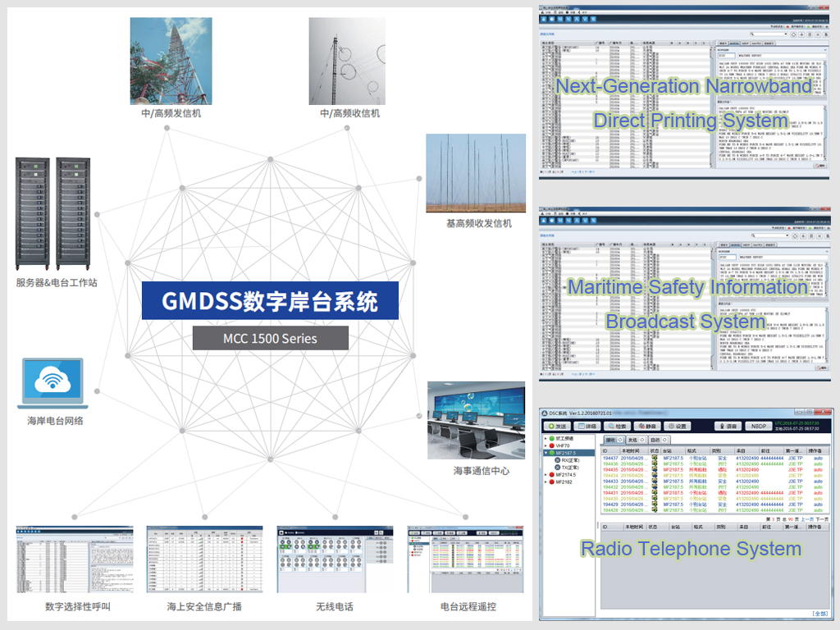
Task: Click the A icon in the Narrowband Direct Printing window
Action: 577,20
